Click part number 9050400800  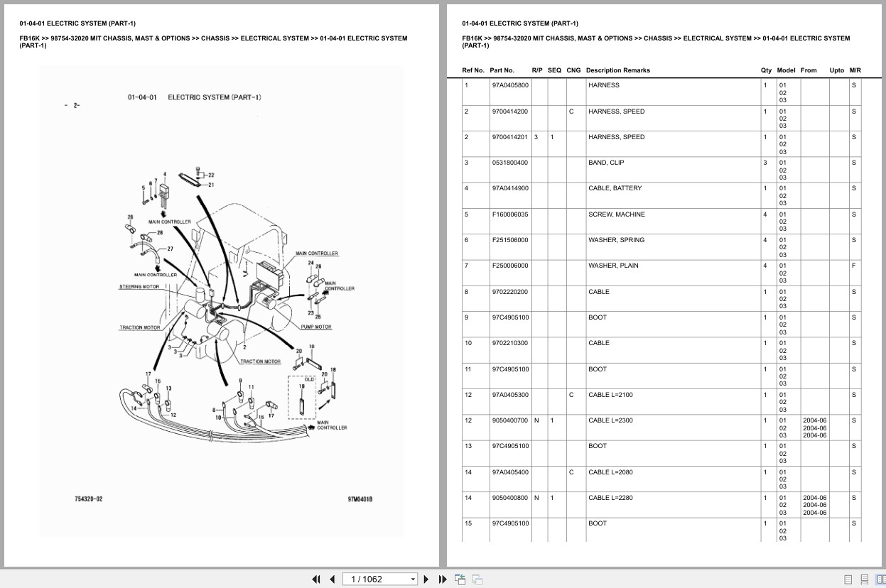click(x=510, y=498)
